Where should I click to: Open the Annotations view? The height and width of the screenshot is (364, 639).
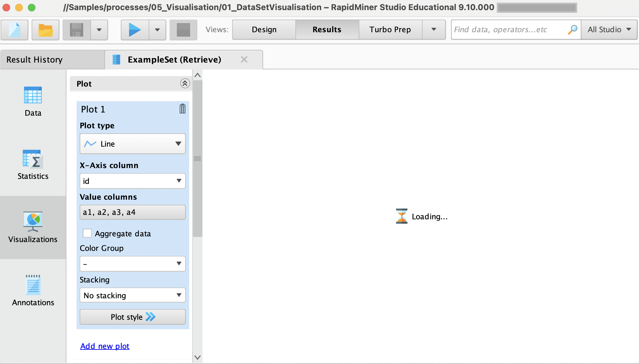[33, 291]
